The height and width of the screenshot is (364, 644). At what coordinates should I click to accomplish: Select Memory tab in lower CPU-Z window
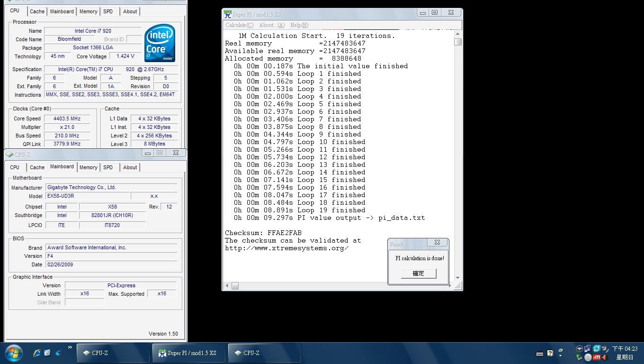pyautogui.click(x=89, y=167)
